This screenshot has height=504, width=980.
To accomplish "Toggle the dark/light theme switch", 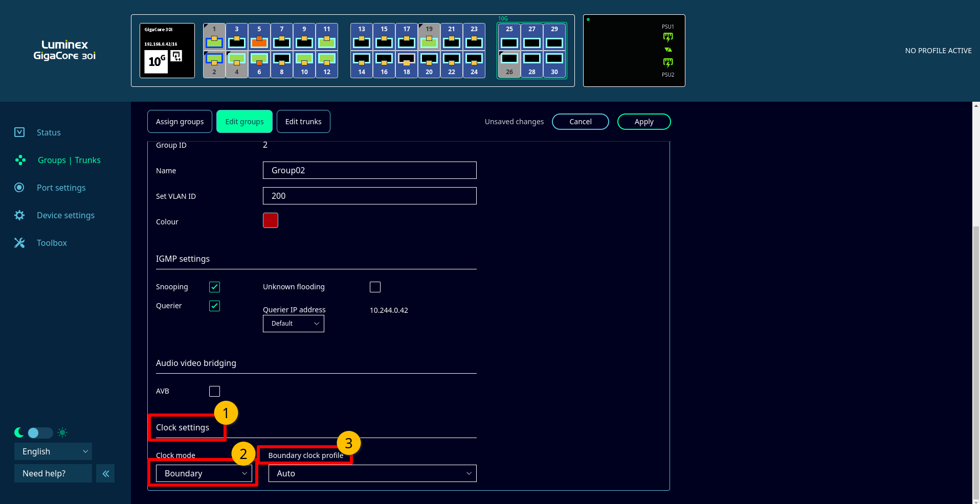I will 40,433.
